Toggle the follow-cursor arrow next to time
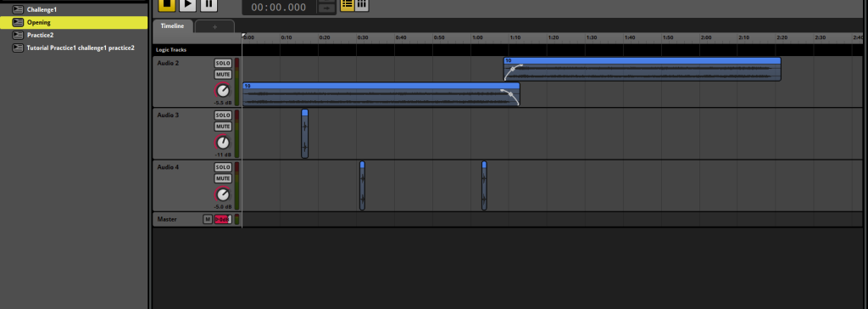The width and height of the screenshot is (868, 309). (327, 8)
